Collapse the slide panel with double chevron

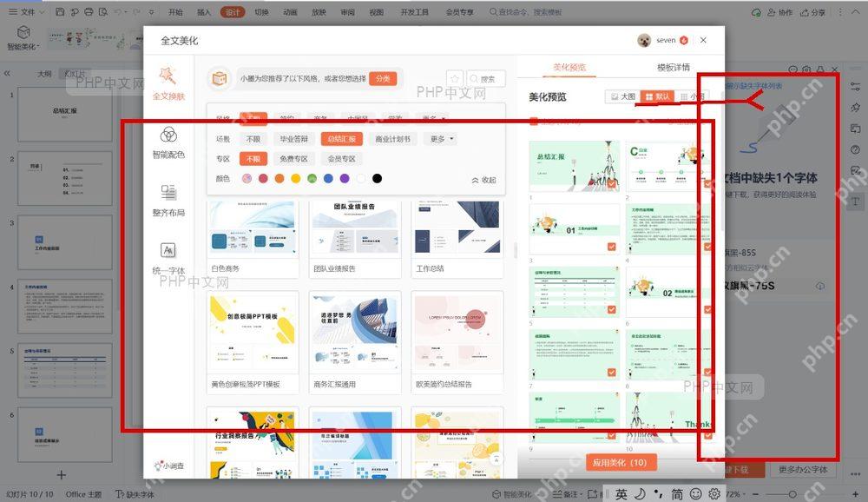point(7,73)
